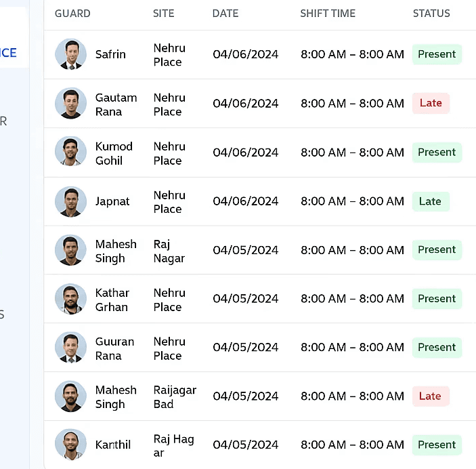
Task: Open Safrin's guard profile photo
Action: (70, 54)
